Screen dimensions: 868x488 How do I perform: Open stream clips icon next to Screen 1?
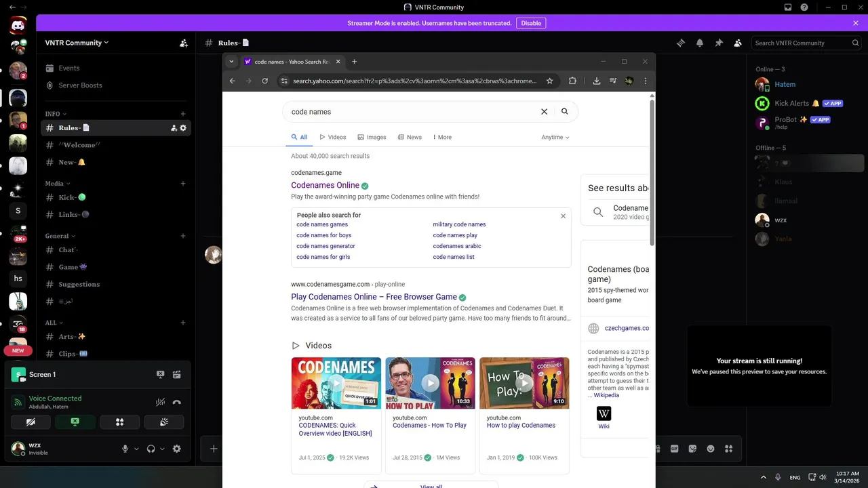pos(176,374)
